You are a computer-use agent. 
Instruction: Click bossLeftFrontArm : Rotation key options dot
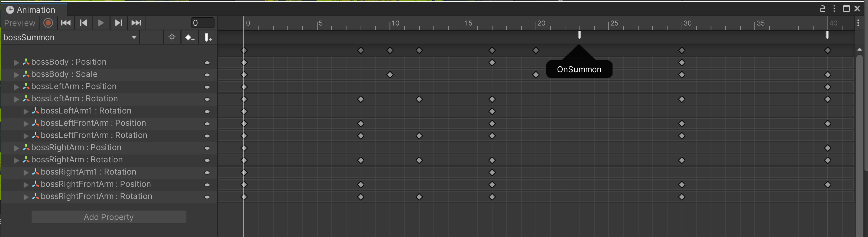click(x=207, y=136)
